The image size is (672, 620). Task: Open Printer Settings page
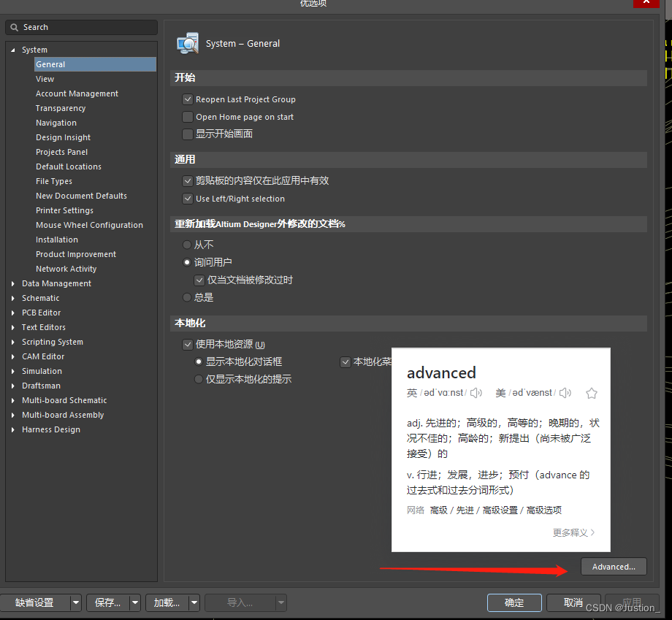[x=64, y=210]
